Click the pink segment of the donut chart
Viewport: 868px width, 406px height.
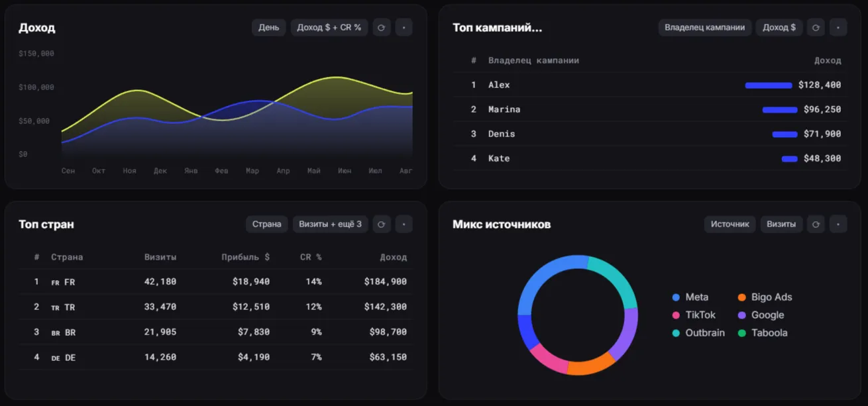[x=549, y=358]
